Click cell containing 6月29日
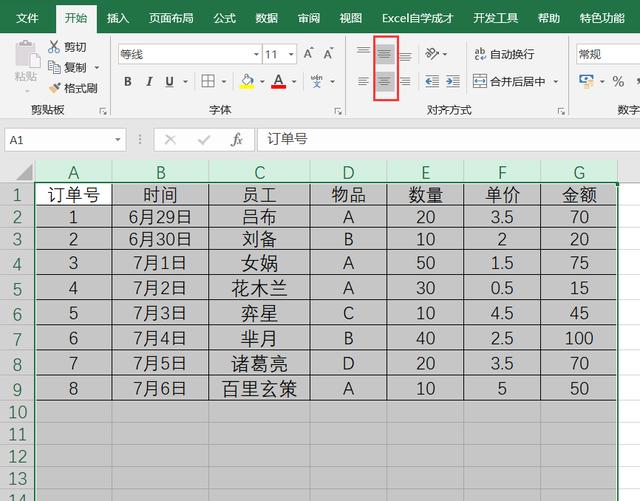Screen dimensions: 640x501 click(160, 217)
